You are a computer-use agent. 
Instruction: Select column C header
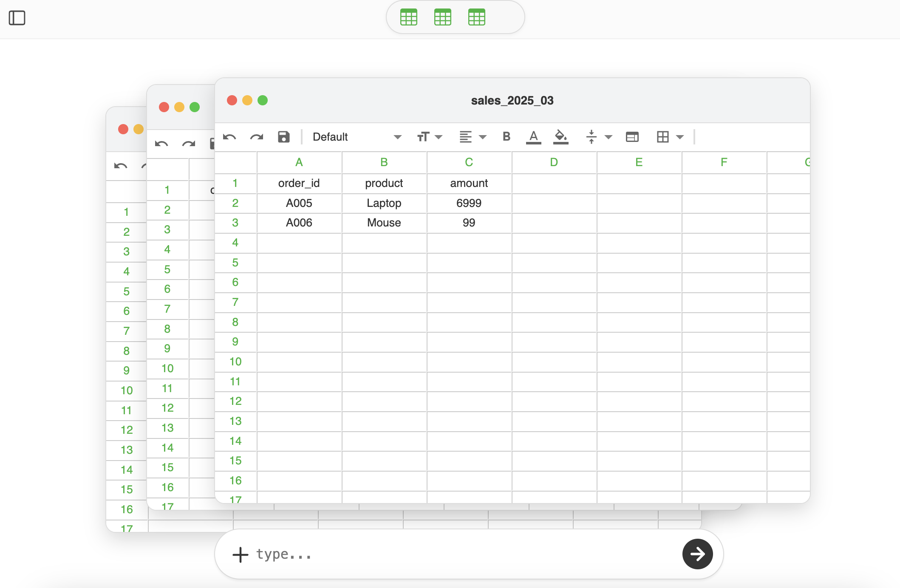[x=469, y=162]
